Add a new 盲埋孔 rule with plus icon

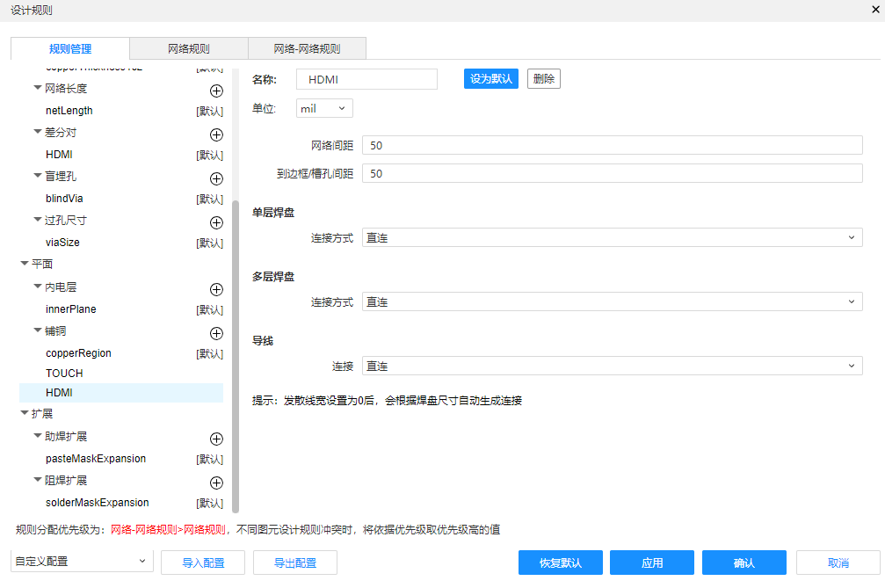(x=216, y=179)
